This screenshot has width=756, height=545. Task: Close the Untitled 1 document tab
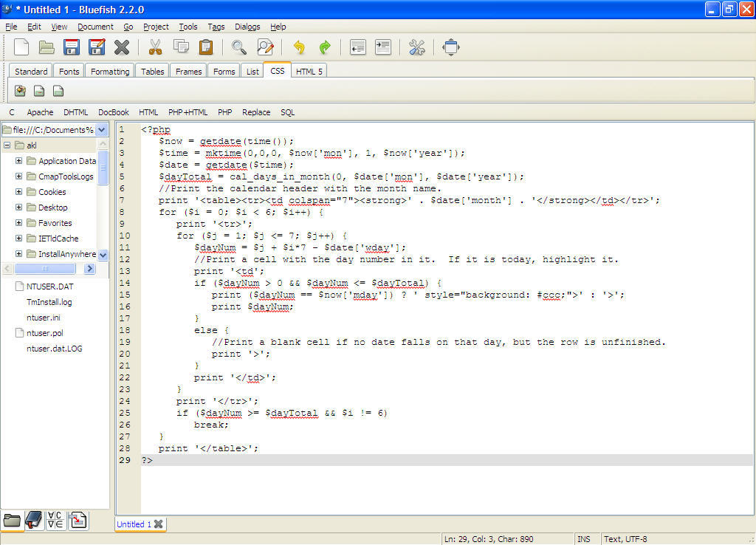tap(158, 524)
